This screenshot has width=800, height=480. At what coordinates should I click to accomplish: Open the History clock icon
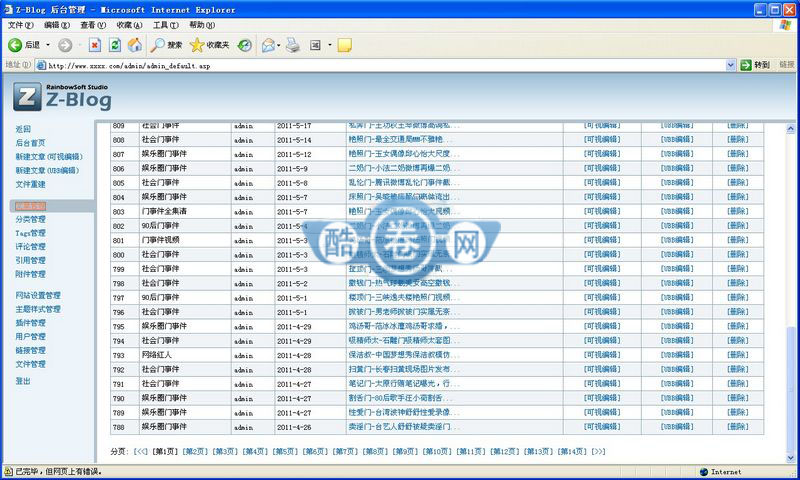click(245, 45)
